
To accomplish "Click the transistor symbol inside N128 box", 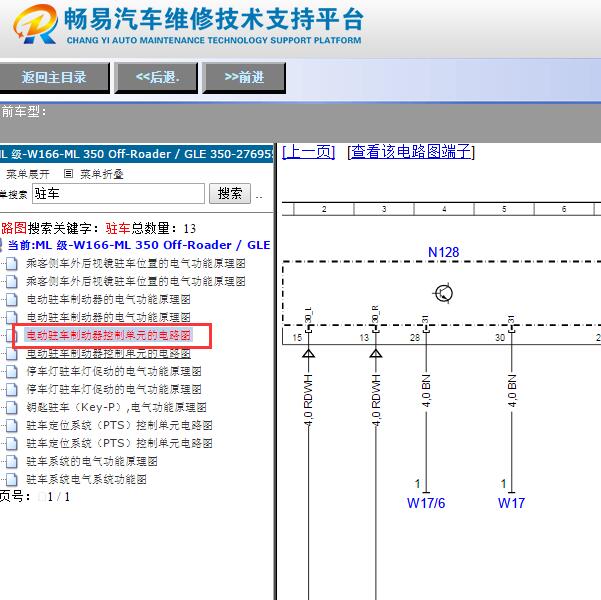I will [443, 294].
